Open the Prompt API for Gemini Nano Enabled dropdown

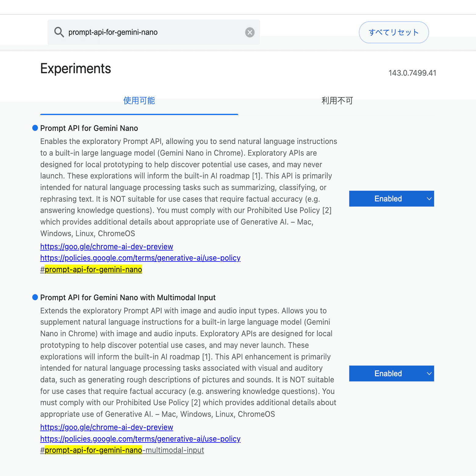click(391, 199)
